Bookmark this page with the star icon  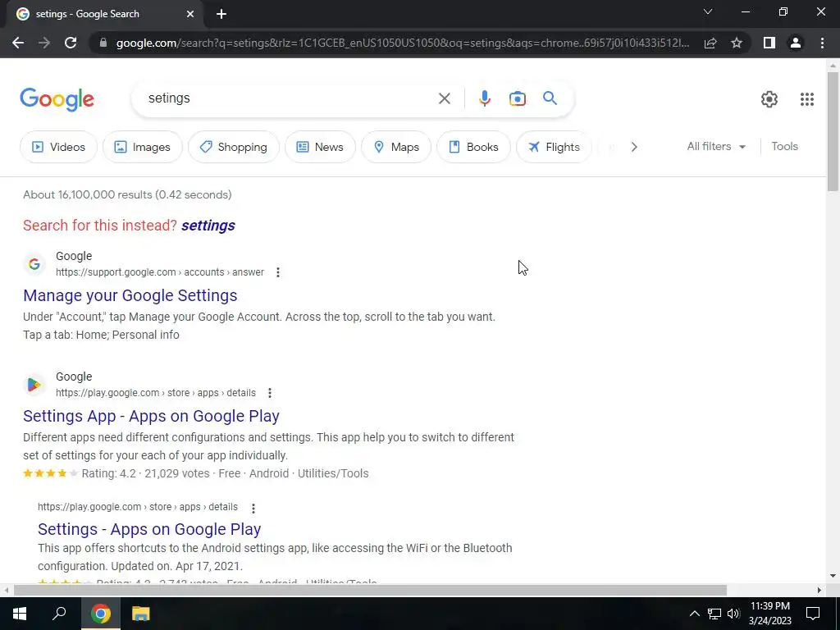(x=737, y=43)
